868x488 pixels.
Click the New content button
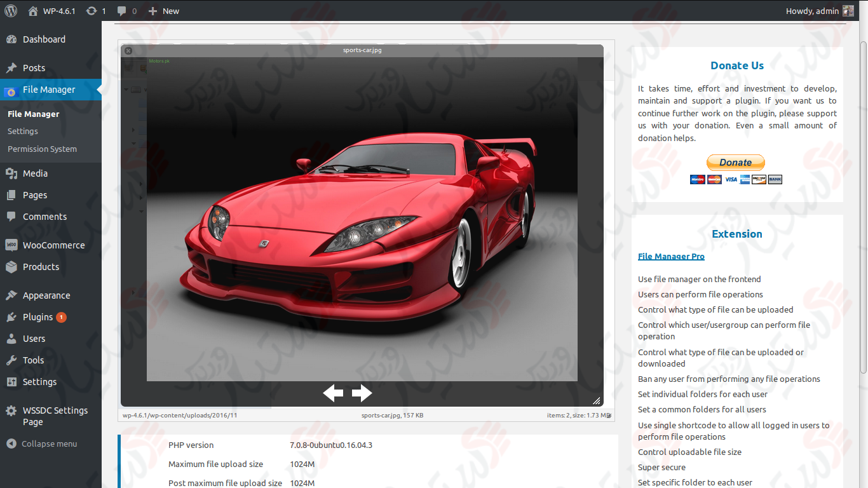(163, 11)
